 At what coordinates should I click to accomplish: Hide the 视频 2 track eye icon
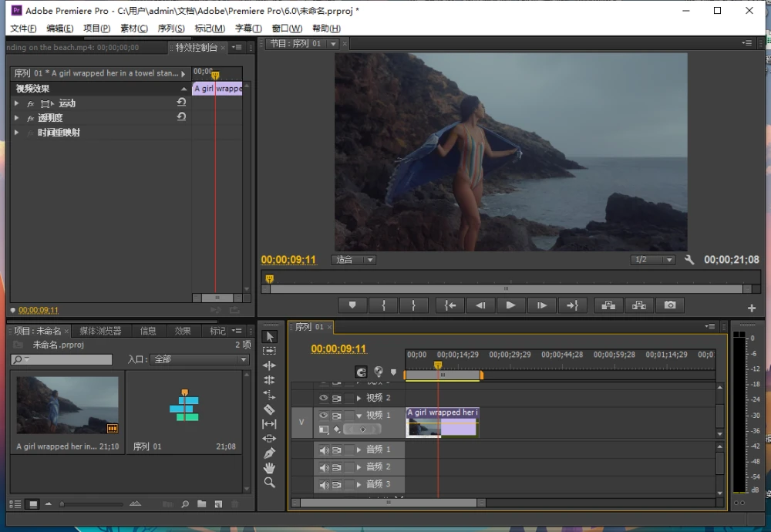pyautogui.click(x=324, y=398)
